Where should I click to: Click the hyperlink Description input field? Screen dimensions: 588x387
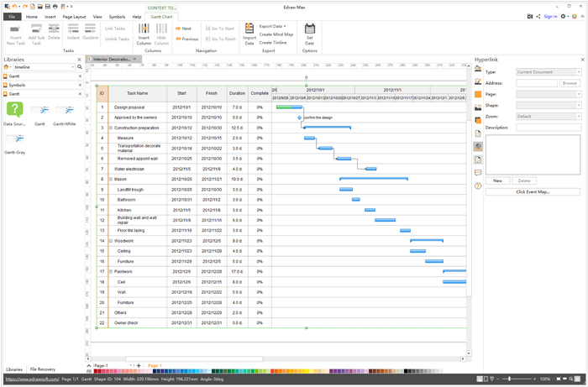549,128
